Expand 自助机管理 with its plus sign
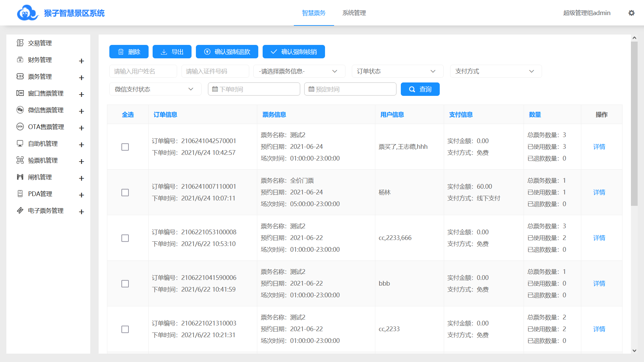Viewport: 644px width, 362px height. tap(81, 145)
